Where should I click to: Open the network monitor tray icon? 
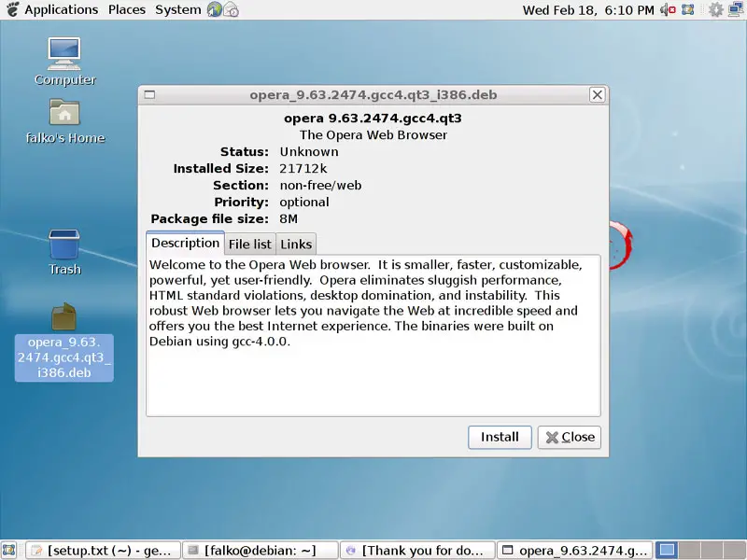coord(737,9)
